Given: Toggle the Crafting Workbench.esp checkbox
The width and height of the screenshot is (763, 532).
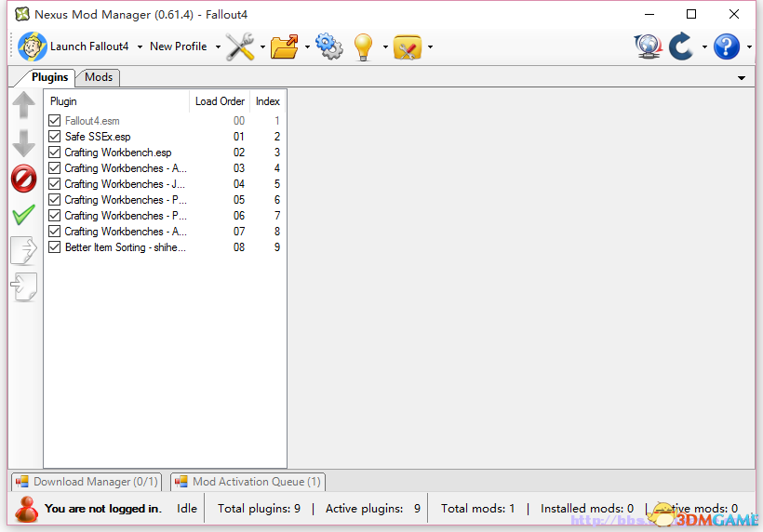Looking at the screenshot, I should [x=55, y=153].
